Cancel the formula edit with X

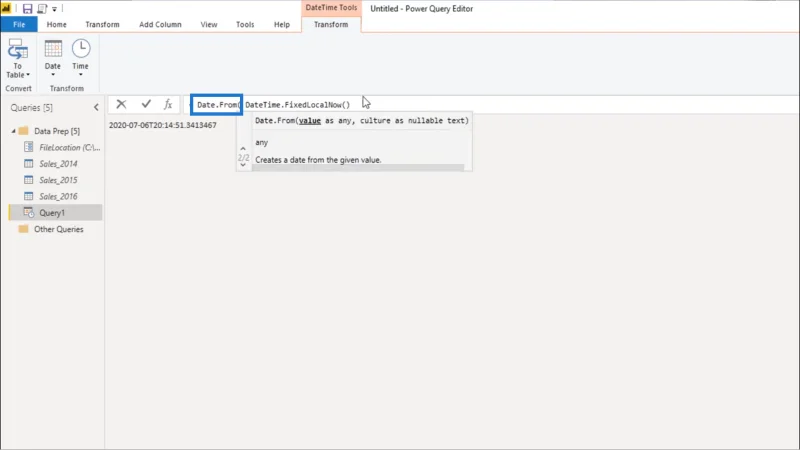pyautogui.click(x=121, y=104)
